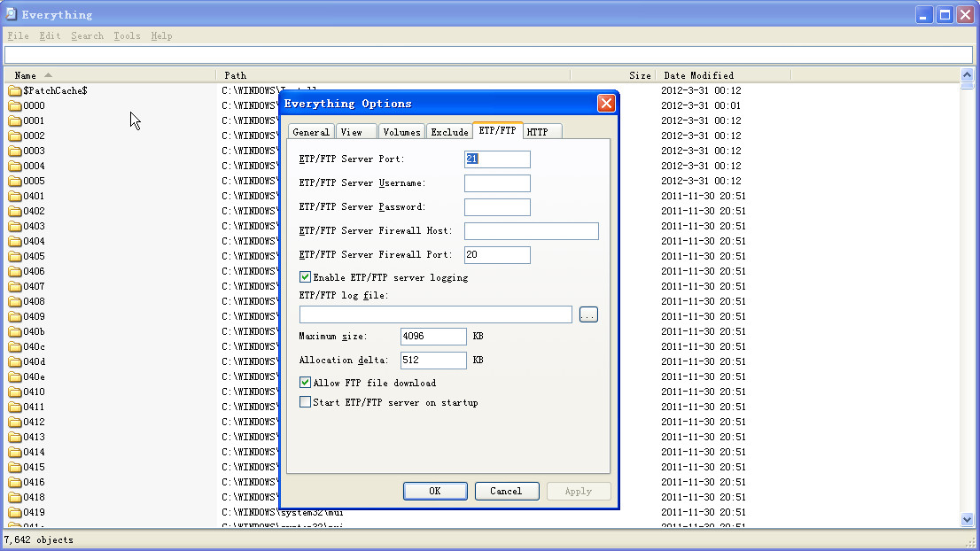Sort by Date Modified column header
Image resolution: width=980 pixels, height=551 pixels.
click(723, 75)
